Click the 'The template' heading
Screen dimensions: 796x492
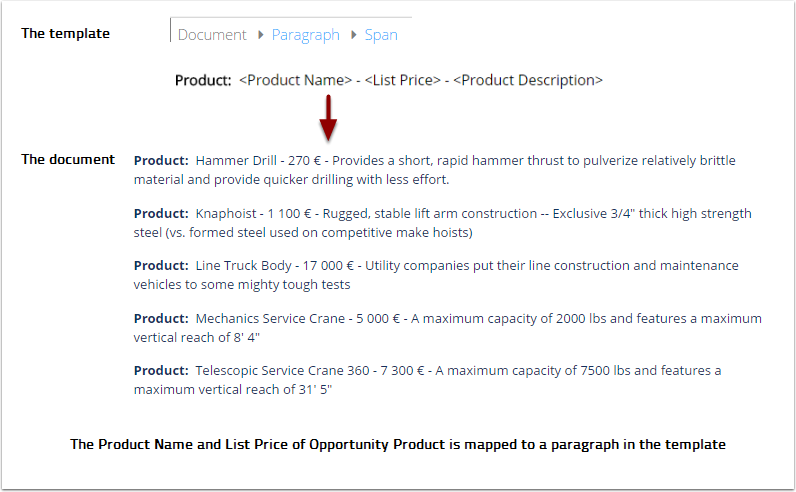pyautogui.click(x=66, y=33)
